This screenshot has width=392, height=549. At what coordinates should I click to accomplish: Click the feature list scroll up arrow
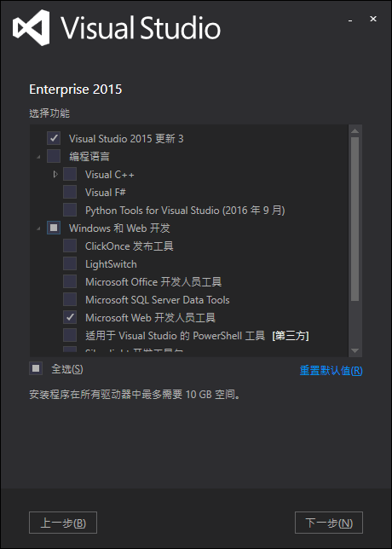click(x=355, y=131)
